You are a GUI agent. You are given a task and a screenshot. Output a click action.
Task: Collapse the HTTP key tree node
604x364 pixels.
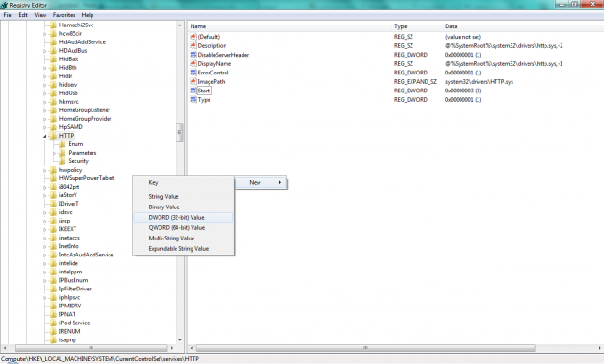click(x=44, y=136)
